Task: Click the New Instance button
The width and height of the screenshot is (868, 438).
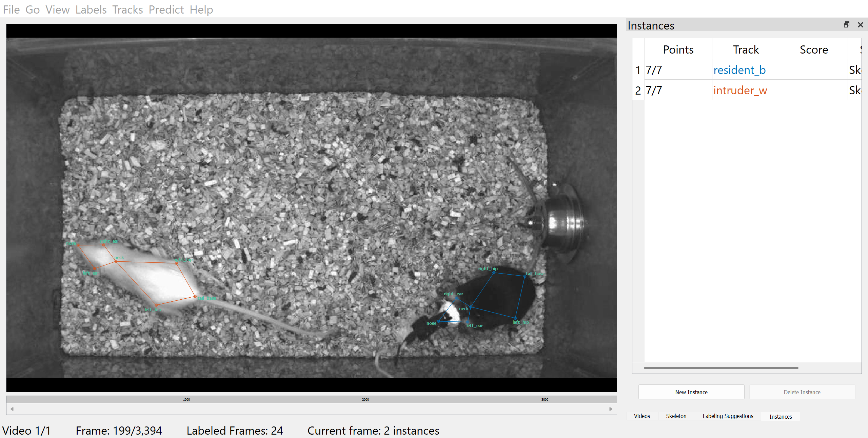Action: 691,392
